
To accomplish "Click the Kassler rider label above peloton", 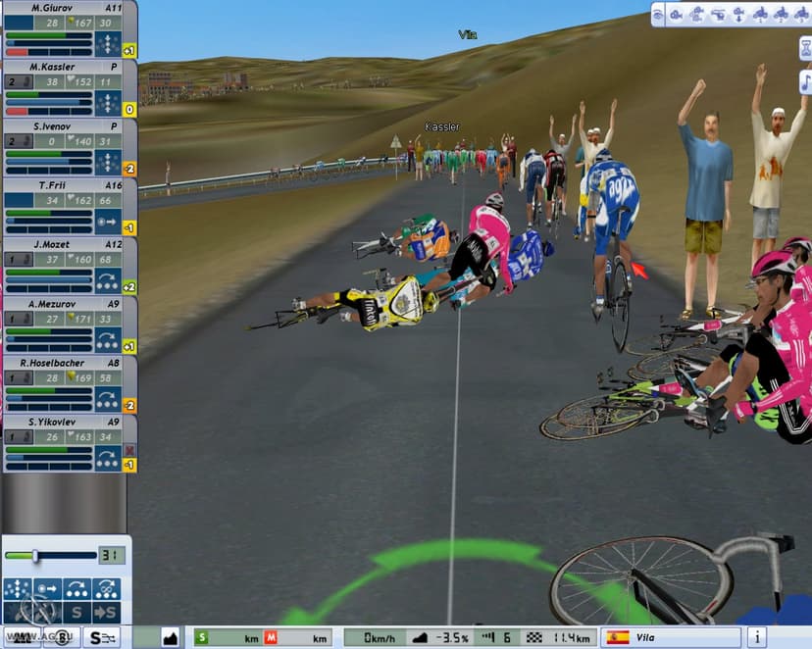I will pos(441,126).
